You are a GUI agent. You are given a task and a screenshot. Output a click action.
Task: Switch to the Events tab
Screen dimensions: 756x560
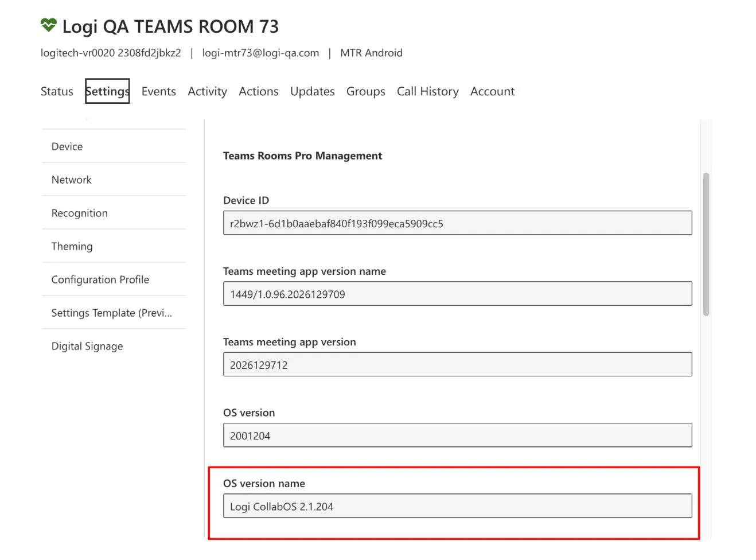(159, 91)
